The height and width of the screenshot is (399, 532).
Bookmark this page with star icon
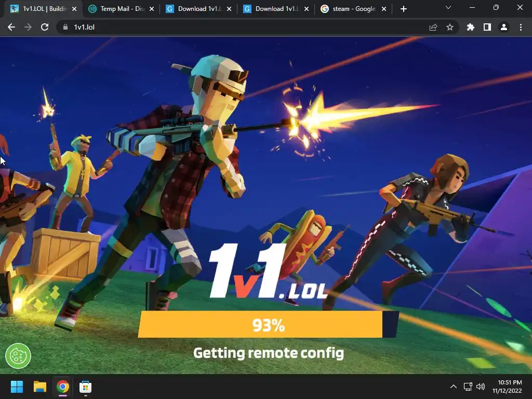point(449,27)
